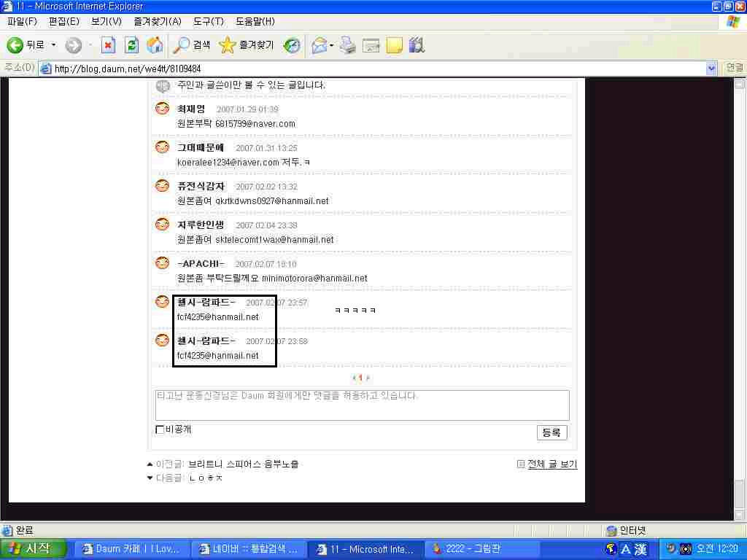
Task: Expand the Back button history dropdown
Action: (x=53, y=45)
